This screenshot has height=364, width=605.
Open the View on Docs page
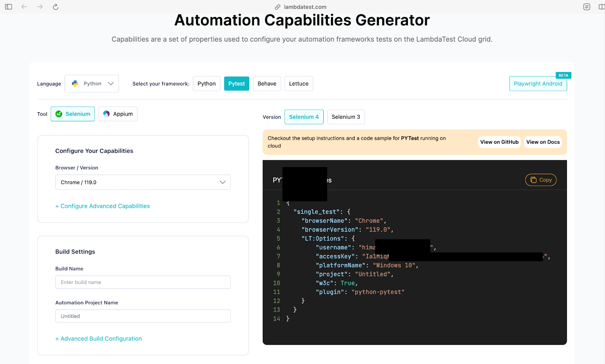543,142
